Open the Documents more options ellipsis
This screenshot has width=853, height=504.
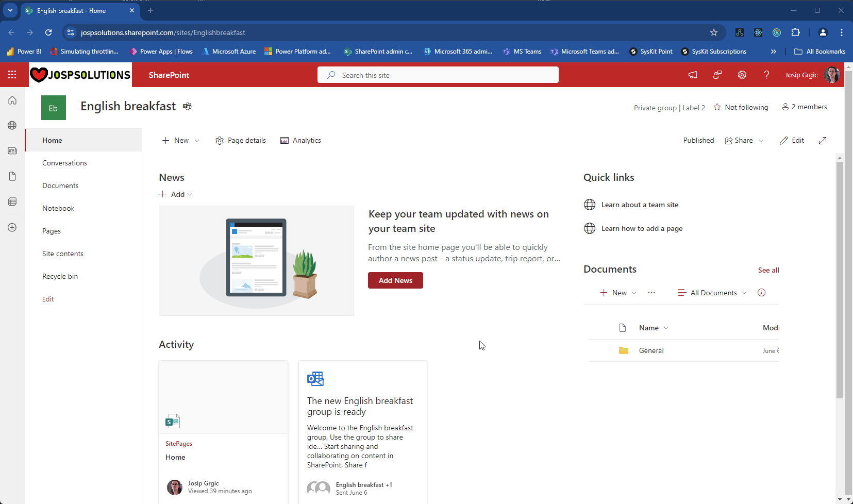coord(651,293)
